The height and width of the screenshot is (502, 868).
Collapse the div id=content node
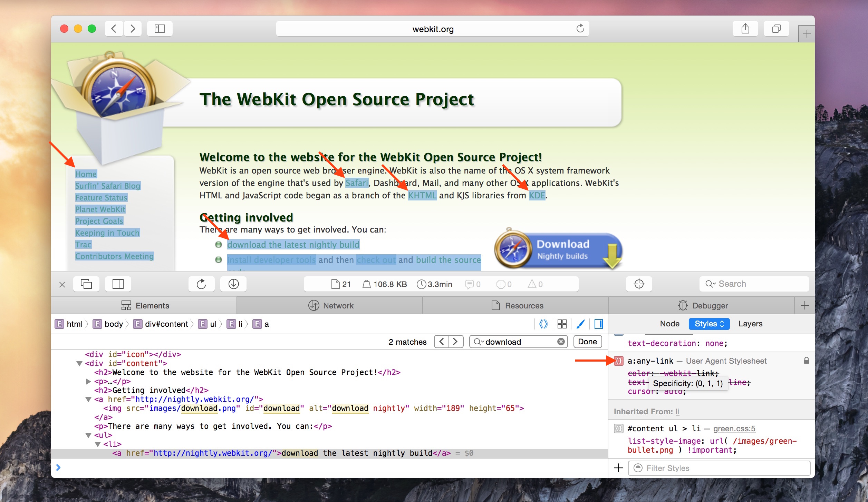(x=79, y=363)
